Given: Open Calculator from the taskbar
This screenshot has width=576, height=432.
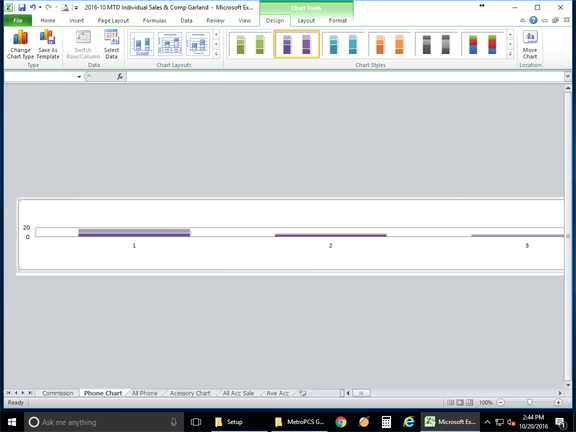Looking at the screenshot, I should [386, 422].
